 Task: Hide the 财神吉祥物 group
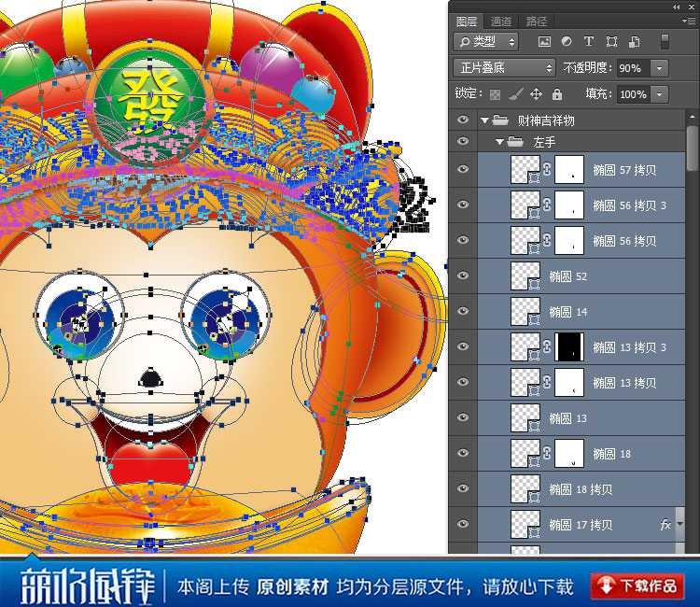463,120
